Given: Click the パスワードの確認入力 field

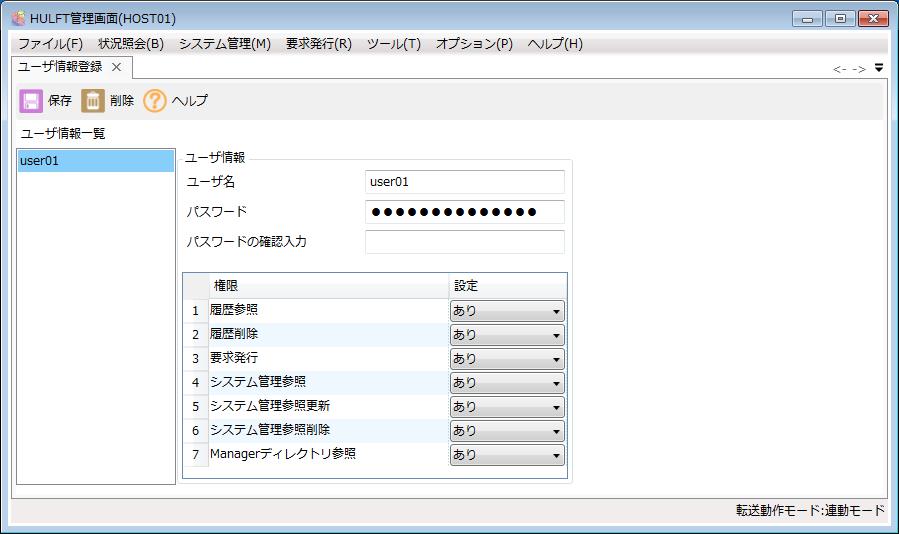Looking at the screenshot, I should click(x=464, y=241).
